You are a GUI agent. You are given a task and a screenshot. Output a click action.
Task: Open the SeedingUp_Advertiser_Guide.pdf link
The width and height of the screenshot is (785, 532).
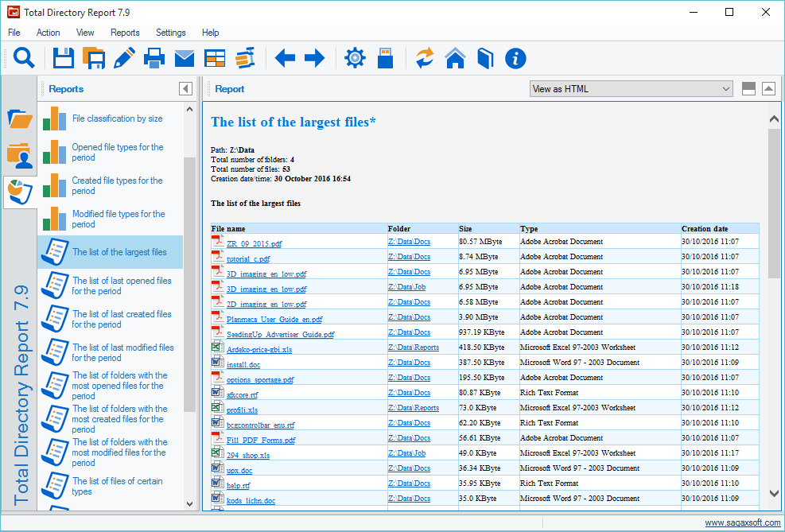pos(280,334)
